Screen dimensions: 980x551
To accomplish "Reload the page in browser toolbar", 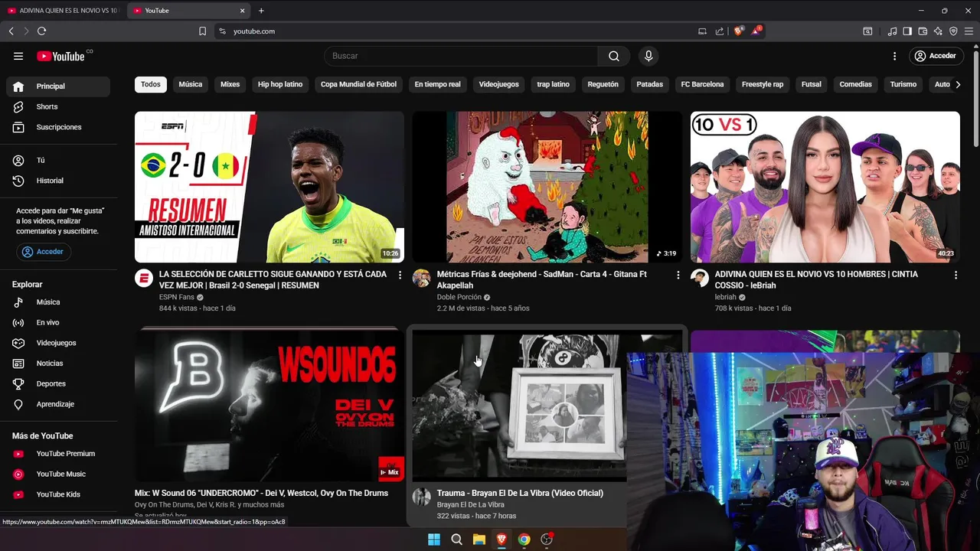I will [41, 31].
